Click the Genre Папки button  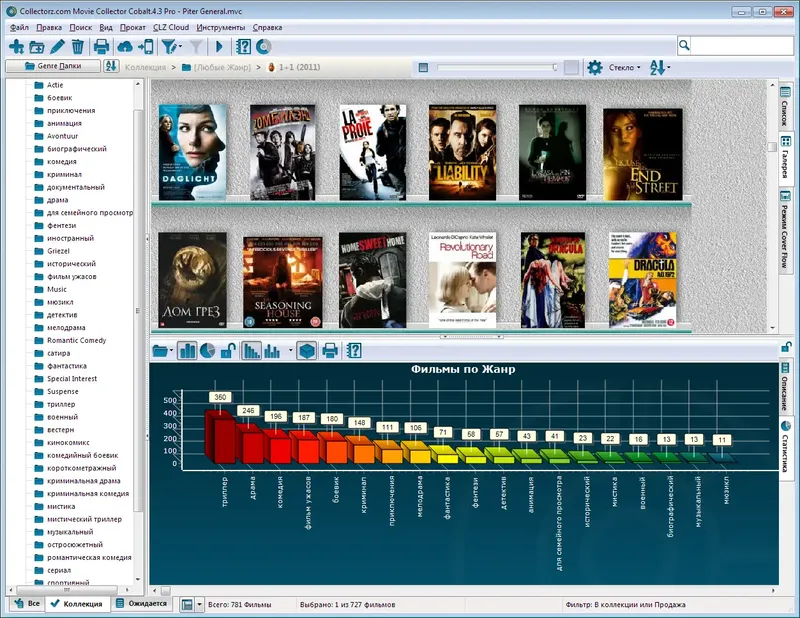click(55, 67)
